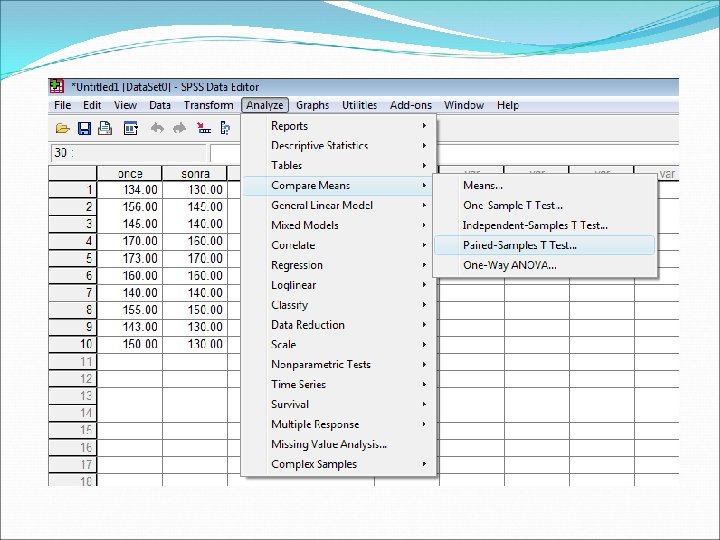Click sonra cell value 145.00

[195, 207]
